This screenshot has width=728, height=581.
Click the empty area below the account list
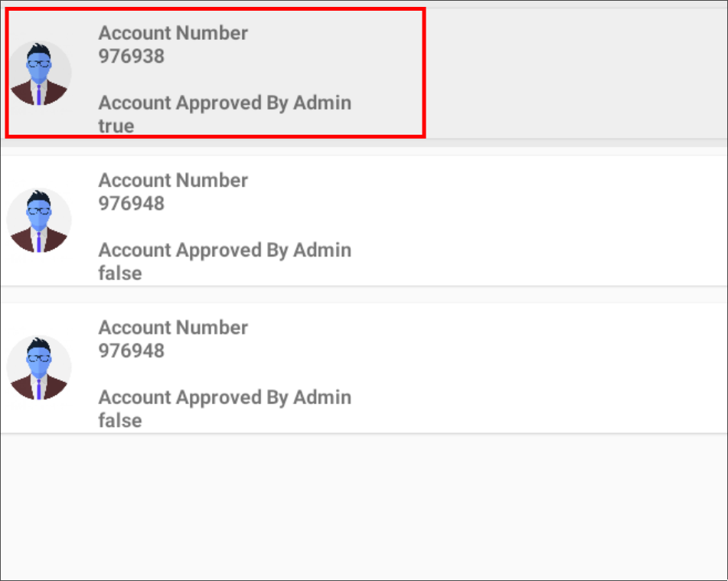[364, 505]
